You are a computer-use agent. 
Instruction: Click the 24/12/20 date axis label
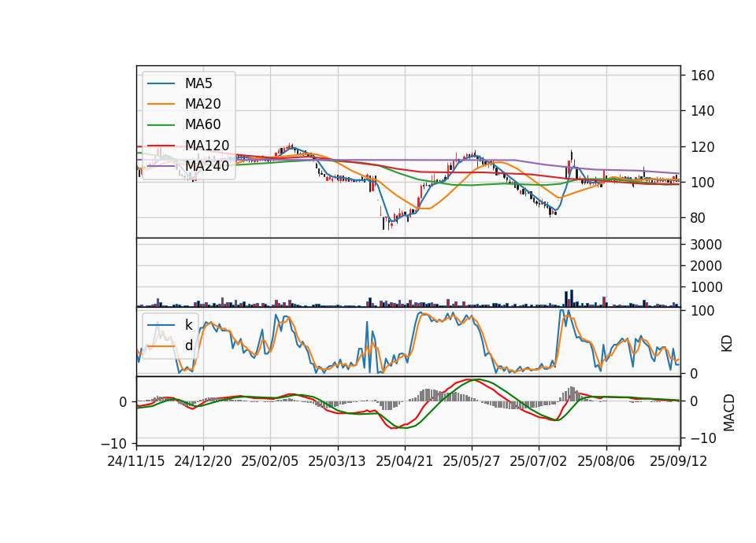[x=203, y=461]
